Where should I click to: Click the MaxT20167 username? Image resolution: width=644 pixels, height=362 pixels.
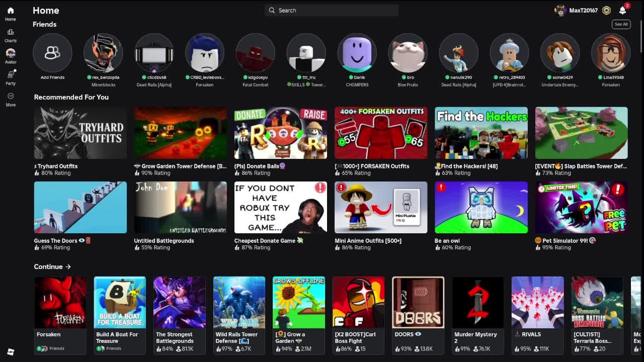[x=583, y=11]
